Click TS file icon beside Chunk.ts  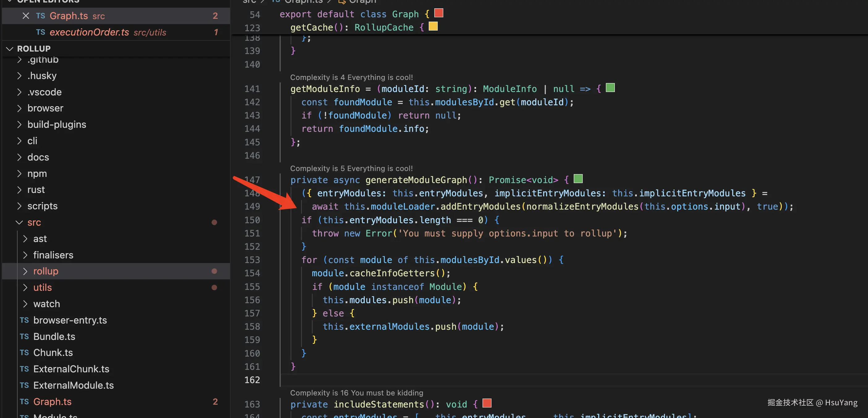click(24, 352)
